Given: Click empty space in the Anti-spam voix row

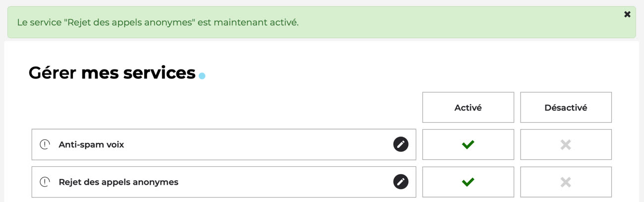Looking at the screenshot, I should [258, 145].
